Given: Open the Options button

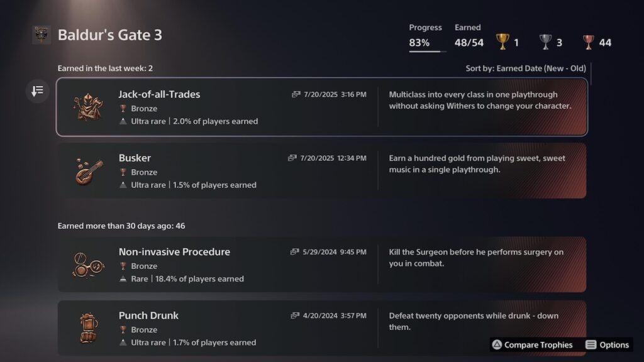Looking at the screenshot, I should pos(608,345).
